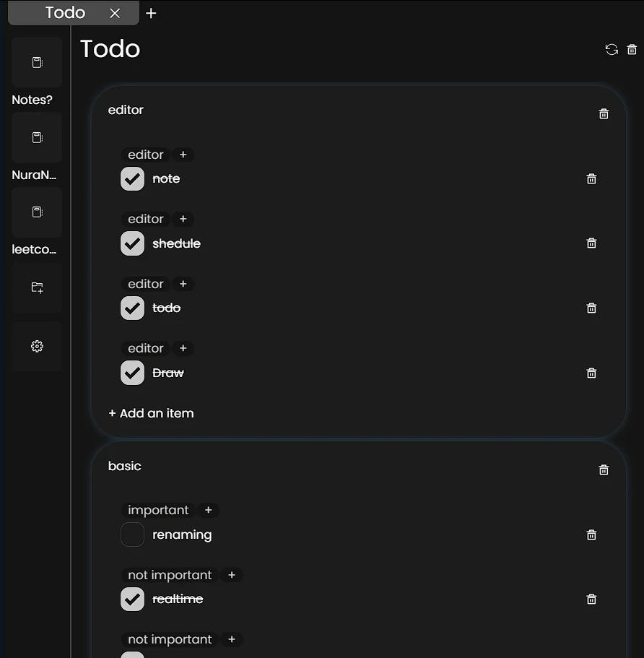644x658 pixels.
Task: Uncheck the realtime item
Action: point(132,599)
